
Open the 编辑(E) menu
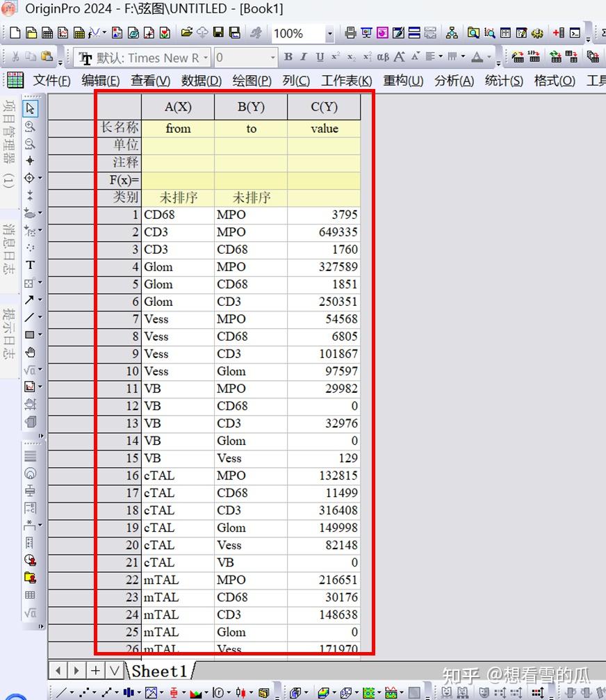click(x=100, y=81)
